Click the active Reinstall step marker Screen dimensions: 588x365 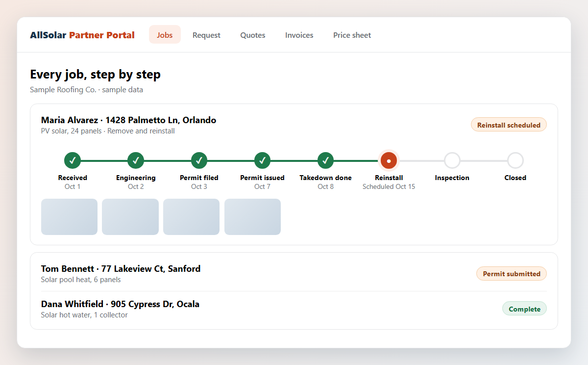point(389,160)
